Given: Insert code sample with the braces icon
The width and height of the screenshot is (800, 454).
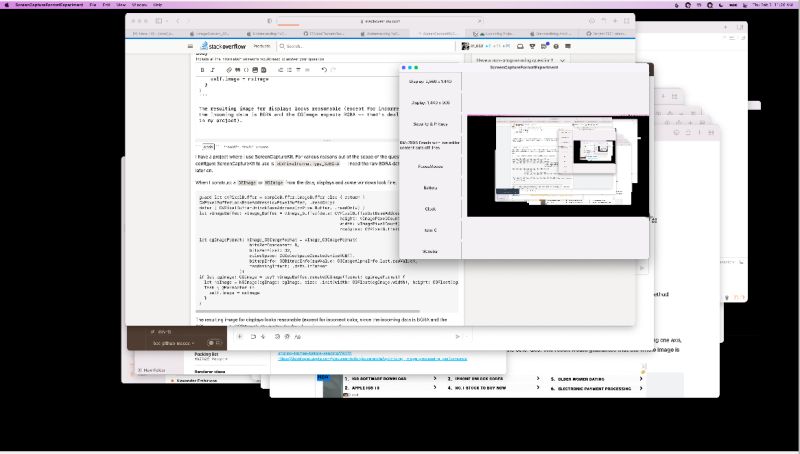Looking at the screenshot, I should 246,70.
